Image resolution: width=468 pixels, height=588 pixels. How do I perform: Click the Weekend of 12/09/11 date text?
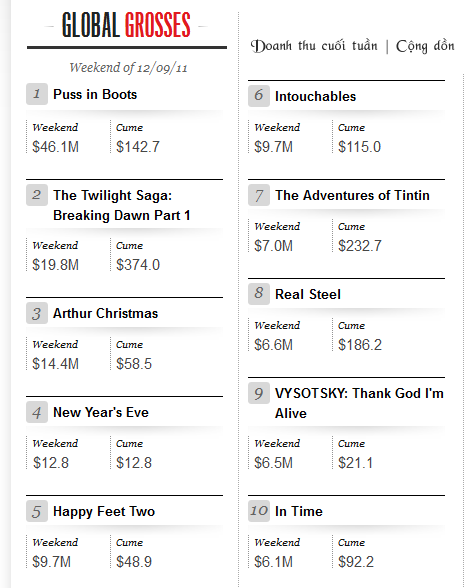coord(128,68)
